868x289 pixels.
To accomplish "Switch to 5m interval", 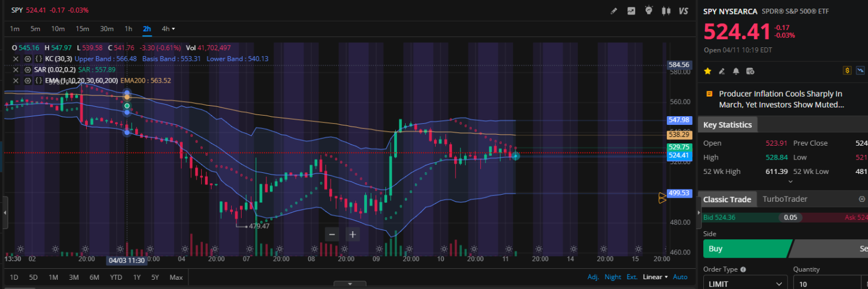I will 35,29.
